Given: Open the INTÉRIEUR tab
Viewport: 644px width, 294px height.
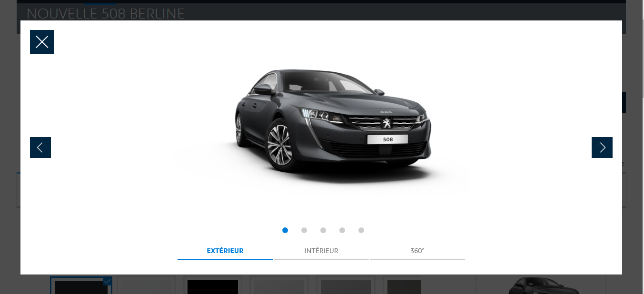Looking at the screenshot, I should 321,251.
